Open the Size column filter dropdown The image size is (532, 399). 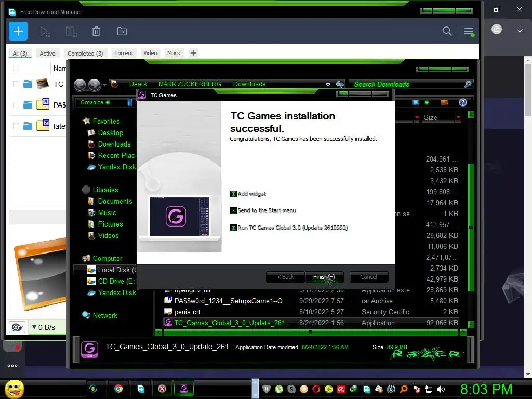pos(458,117)
